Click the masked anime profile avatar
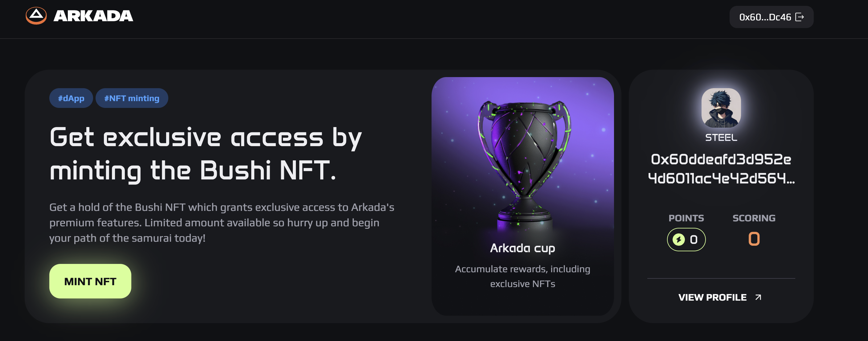 pos(721,108)
